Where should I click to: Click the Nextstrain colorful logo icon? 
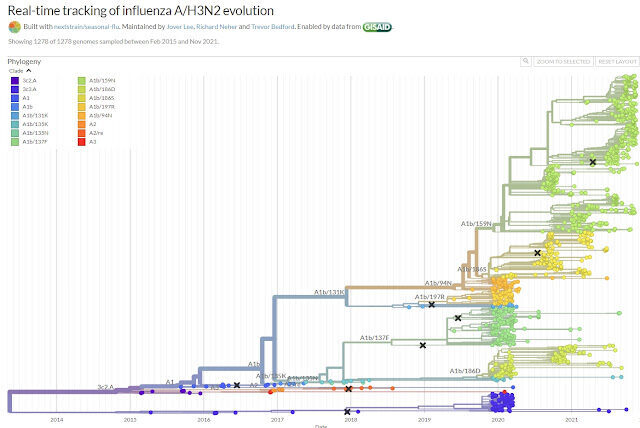tap(14, 27)
